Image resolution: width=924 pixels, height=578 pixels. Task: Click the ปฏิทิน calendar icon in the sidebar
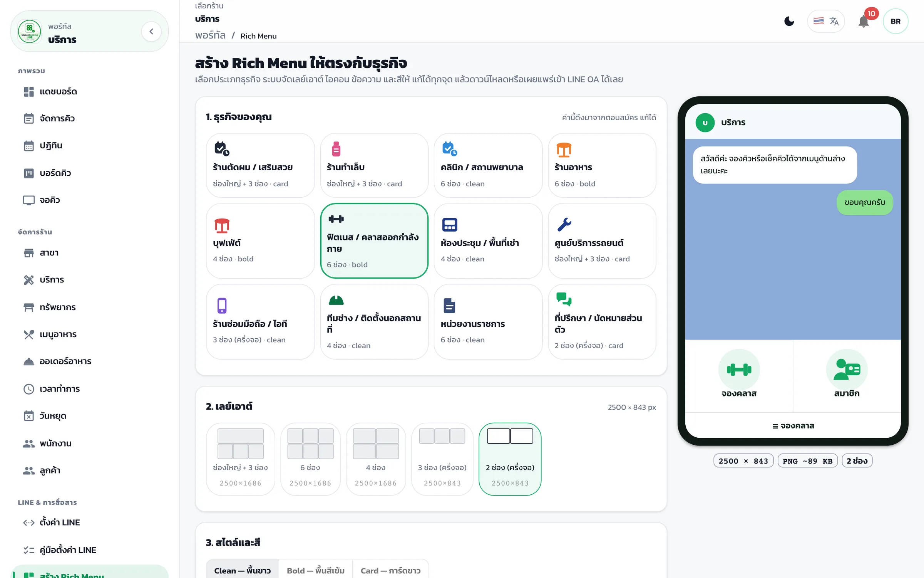pos(29,146)
